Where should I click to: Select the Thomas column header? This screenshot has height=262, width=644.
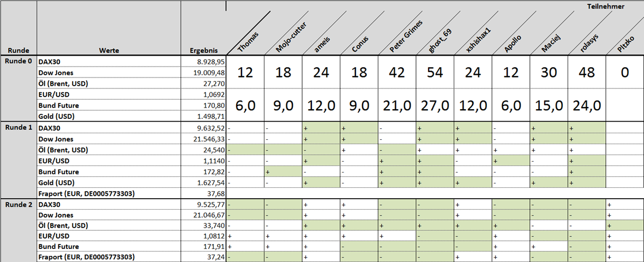[247, 42]
